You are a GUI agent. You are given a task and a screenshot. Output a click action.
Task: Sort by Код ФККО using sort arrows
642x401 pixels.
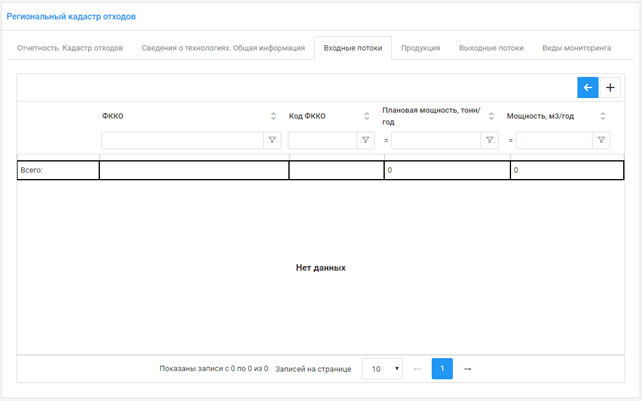point(366,116)
